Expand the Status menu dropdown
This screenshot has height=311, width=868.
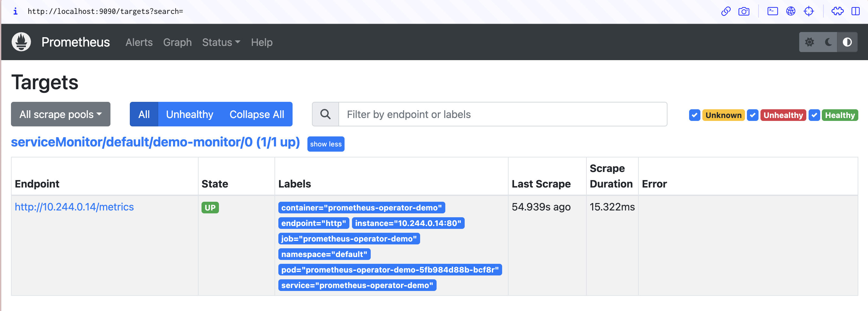221,42
